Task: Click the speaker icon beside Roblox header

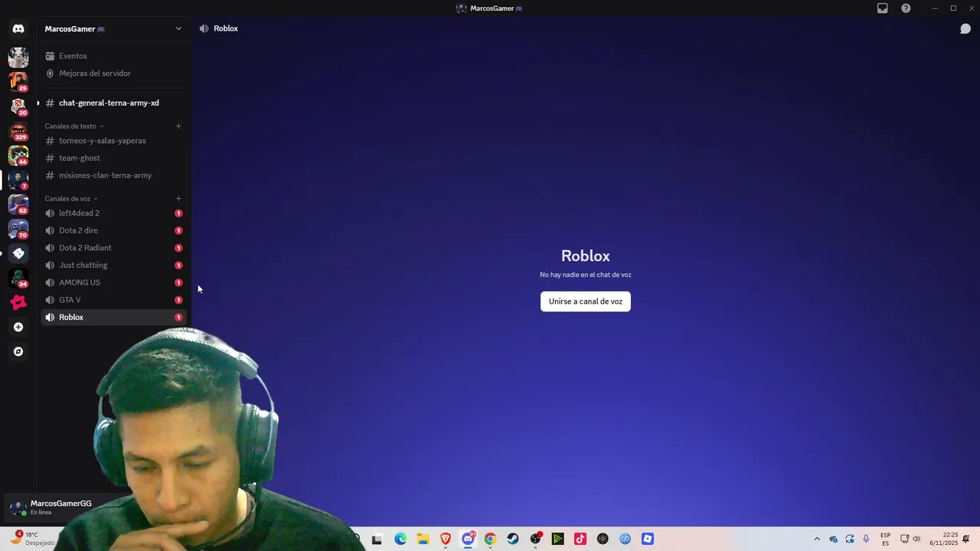Action: click(x=204, y=28)
